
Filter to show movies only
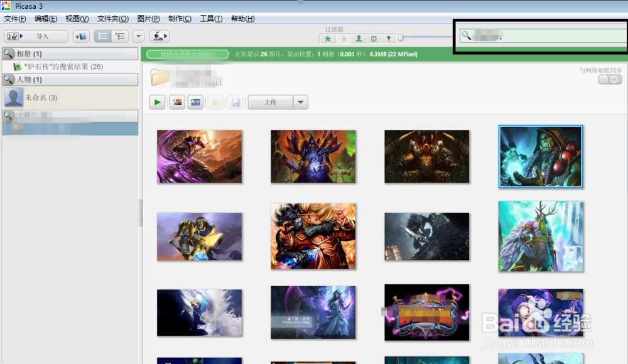coord(374,38)
